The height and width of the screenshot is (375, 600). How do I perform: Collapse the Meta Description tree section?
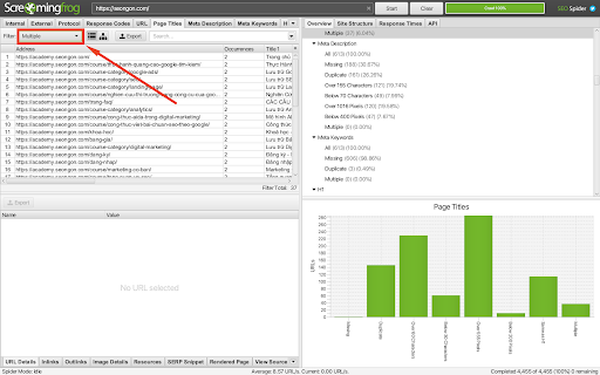(314, 44)
